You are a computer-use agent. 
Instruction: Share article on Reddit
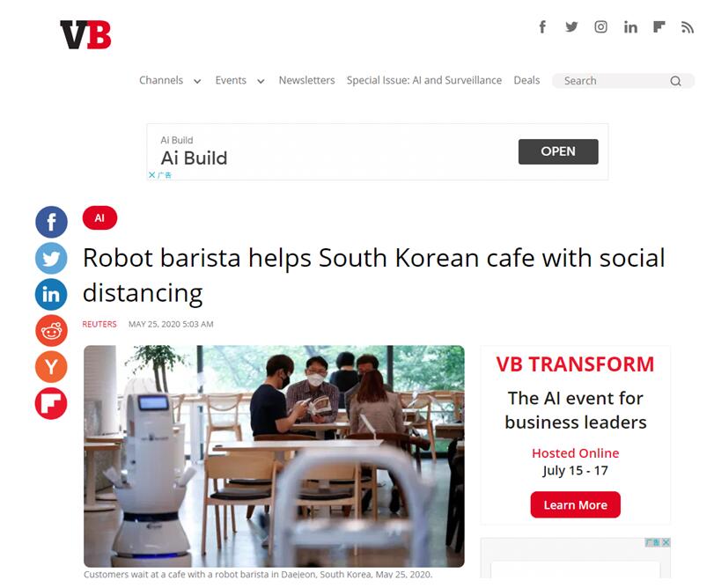point(51,331)
